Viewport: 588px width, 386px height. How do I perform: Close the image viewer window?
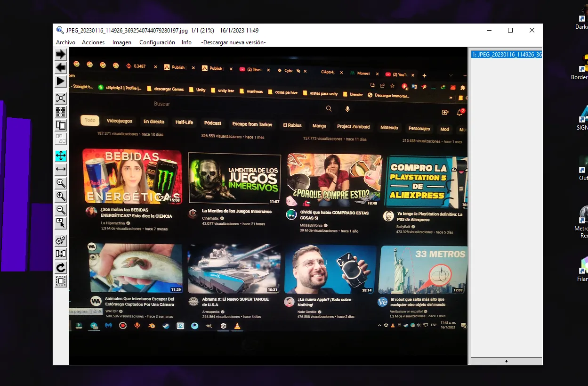(532, 30)
